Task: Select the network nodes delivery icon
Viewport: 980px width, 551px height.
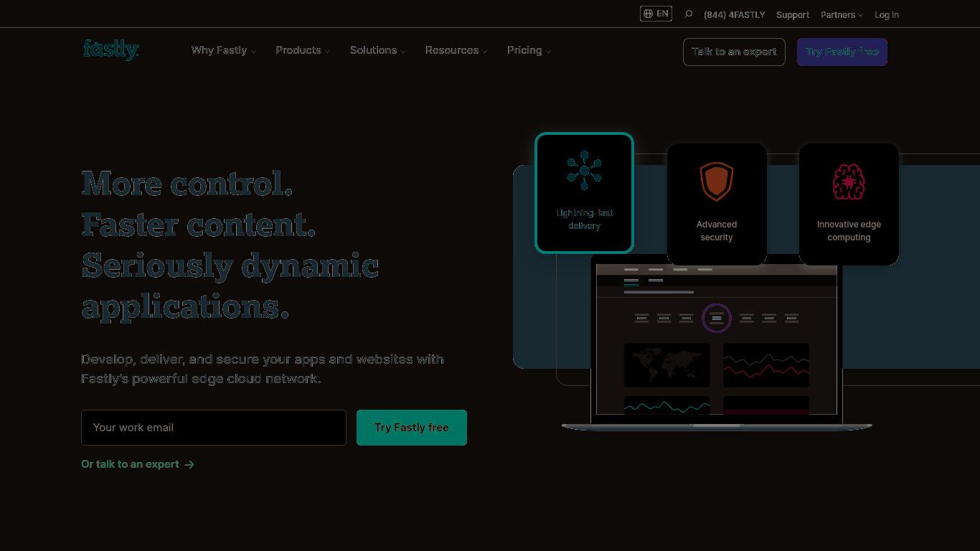Action: [584, 171]
